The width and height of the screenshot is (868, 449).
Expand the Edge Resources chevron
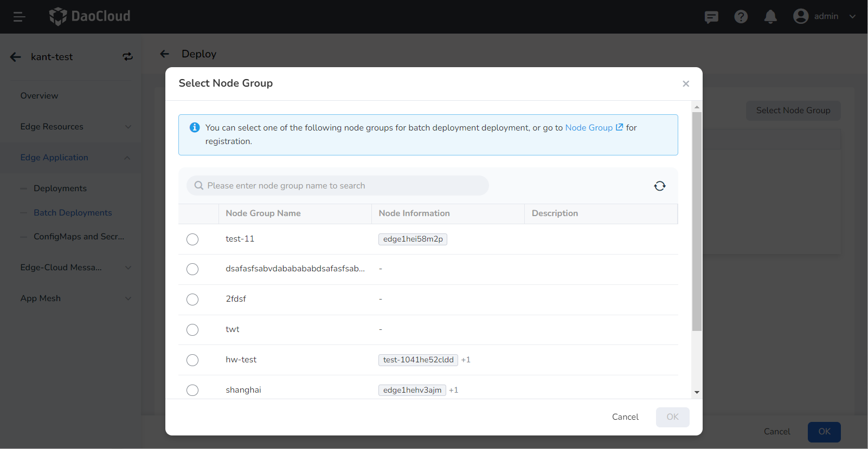pyautogui.click(x=128, y=127)
